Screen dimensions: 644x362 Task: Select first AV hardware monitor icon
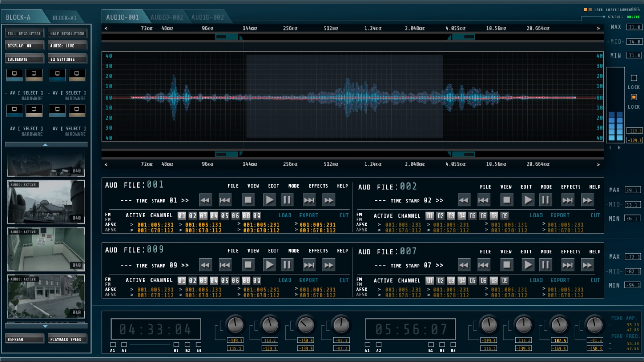coord(14,74)
